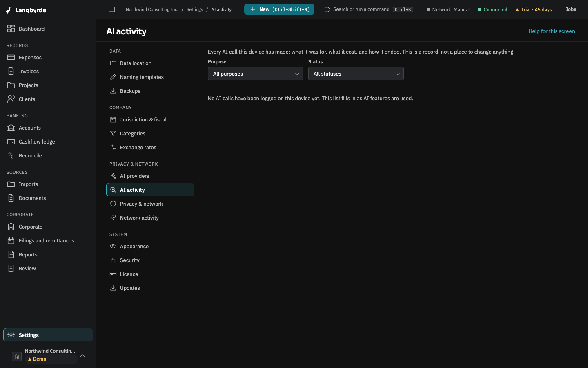Click the Network: Manual status

tap(448, 9)
